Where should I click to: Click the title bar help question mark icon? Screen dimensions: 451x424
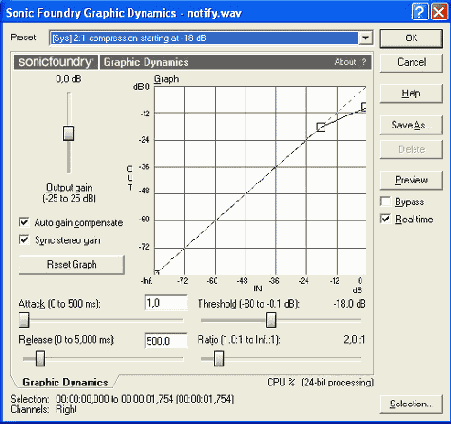420,12
